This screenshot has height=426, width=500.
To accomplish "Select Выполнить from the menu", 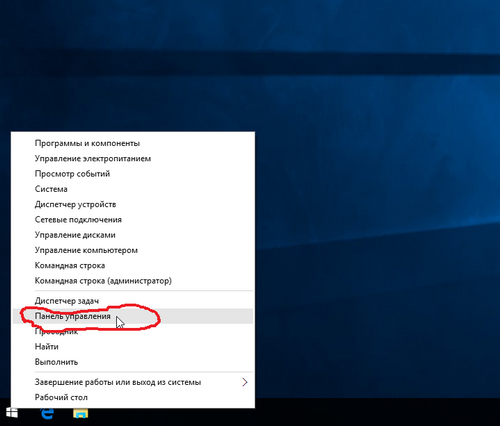I will [133, 362].
